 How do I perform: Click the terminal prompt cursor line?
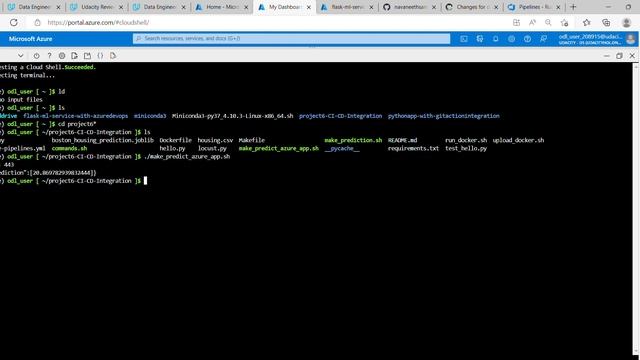[x=73, y=181]
